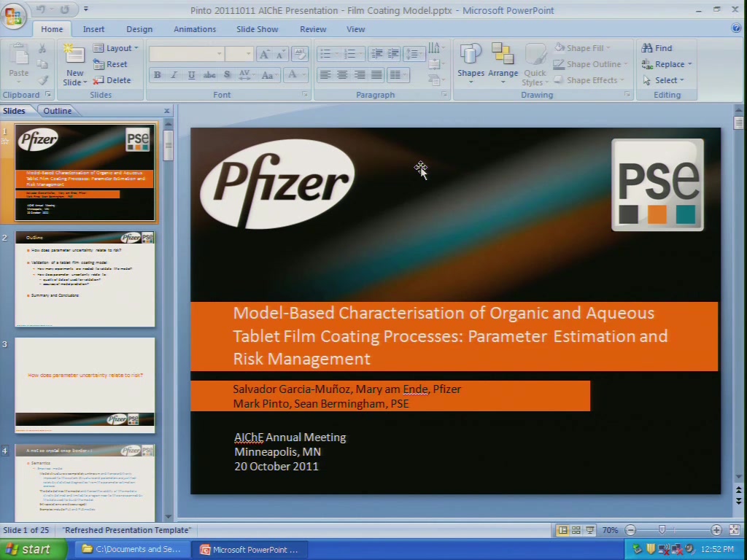Click the Cut scissors icon

coord(42,49)
